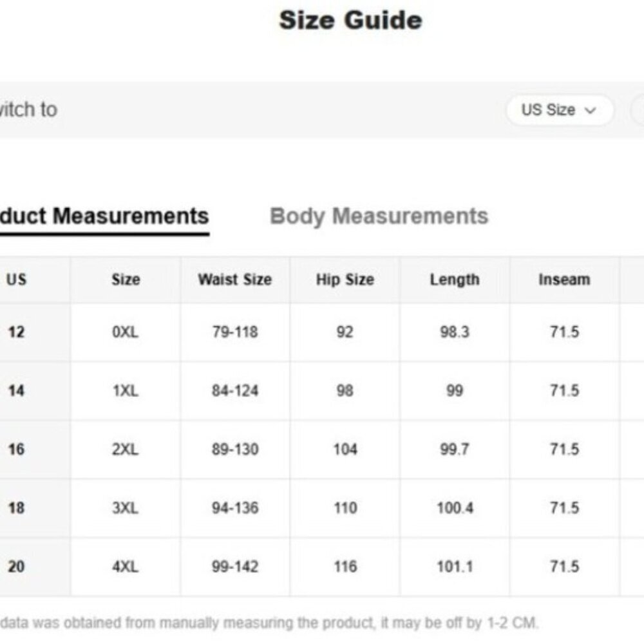The height and width of the screenshot is (644, 644).
Task: Open the US Size dropdown
Action: 560,110
